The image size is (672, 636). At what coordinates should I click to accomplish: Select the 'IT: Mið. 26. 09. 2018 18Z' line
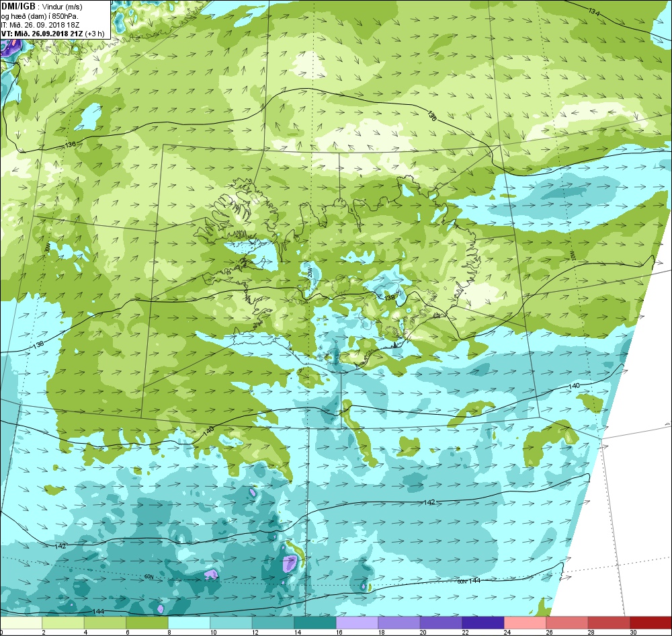tap(40, 25)
